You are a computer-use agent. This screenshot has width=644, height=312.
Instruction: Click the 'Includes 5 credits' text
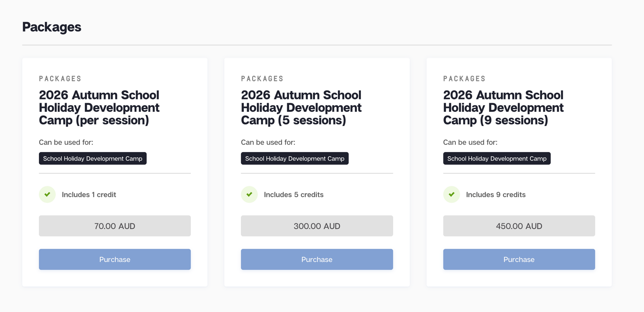coord(293,195)
